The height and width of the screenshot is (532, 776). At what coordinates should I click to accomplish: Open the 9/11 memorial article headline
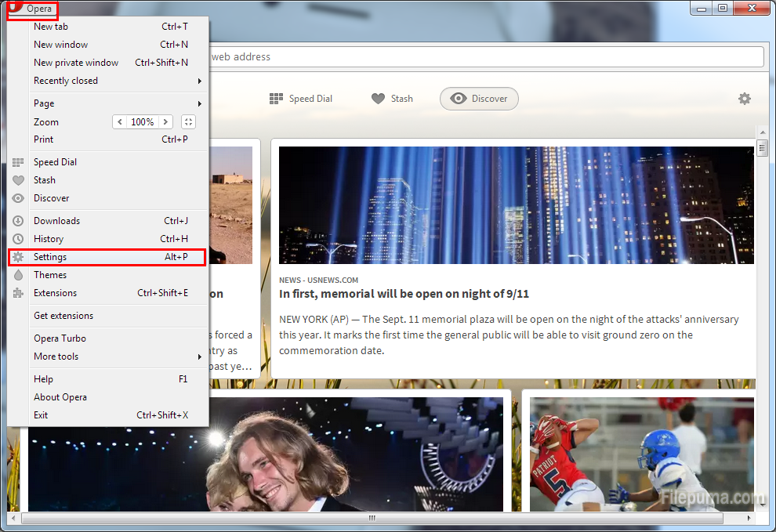[x=404, y=294]
